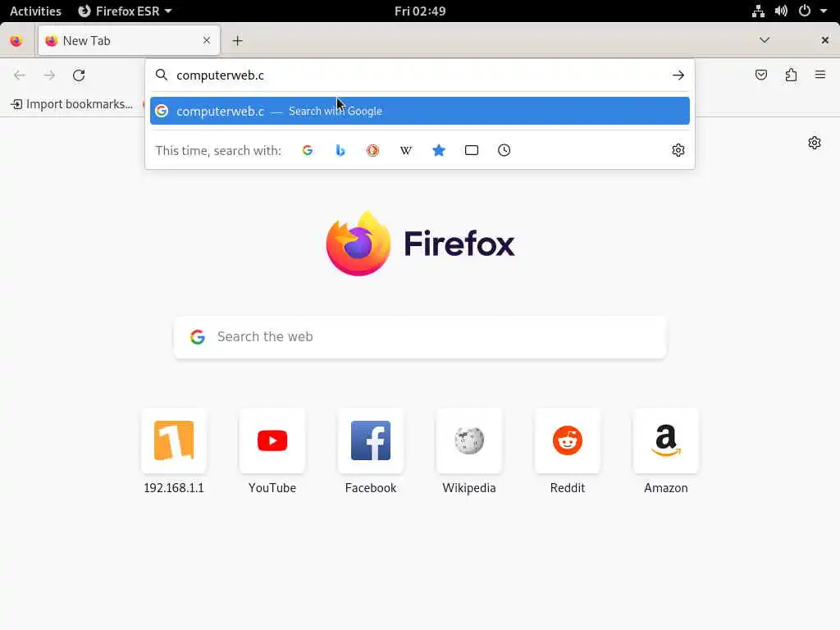Image resolution: width=840 pixels, height=630 pixels.
Task: Search this time with Bing icon
Action: coord(340,151)
